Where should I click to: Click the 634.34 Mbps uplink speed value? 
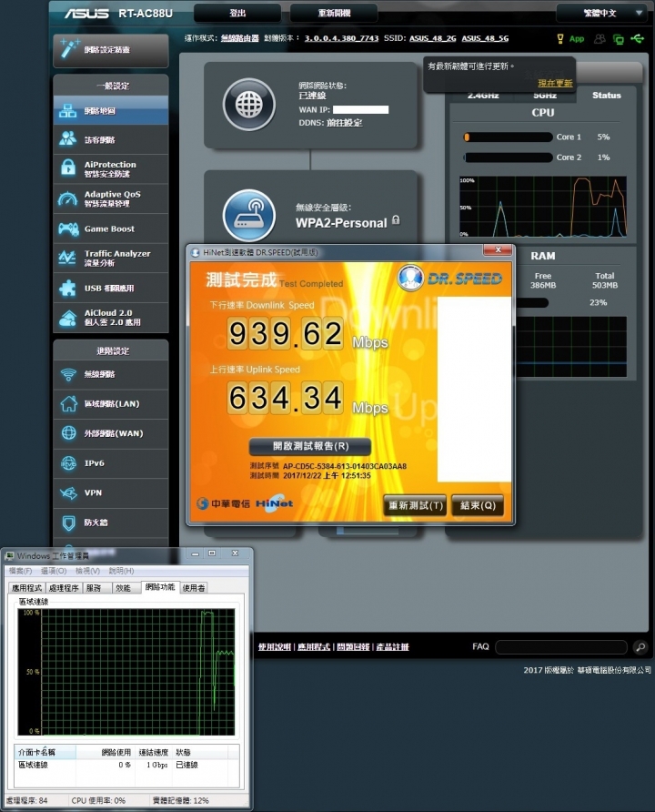click(x=286, y=398)
